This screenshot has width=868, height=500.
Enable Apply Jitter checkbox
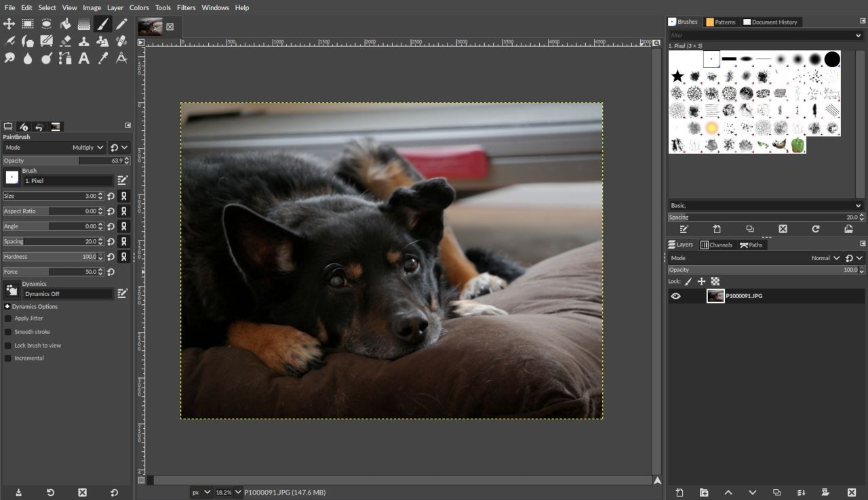pyautogui.click(x=8, y=318)
